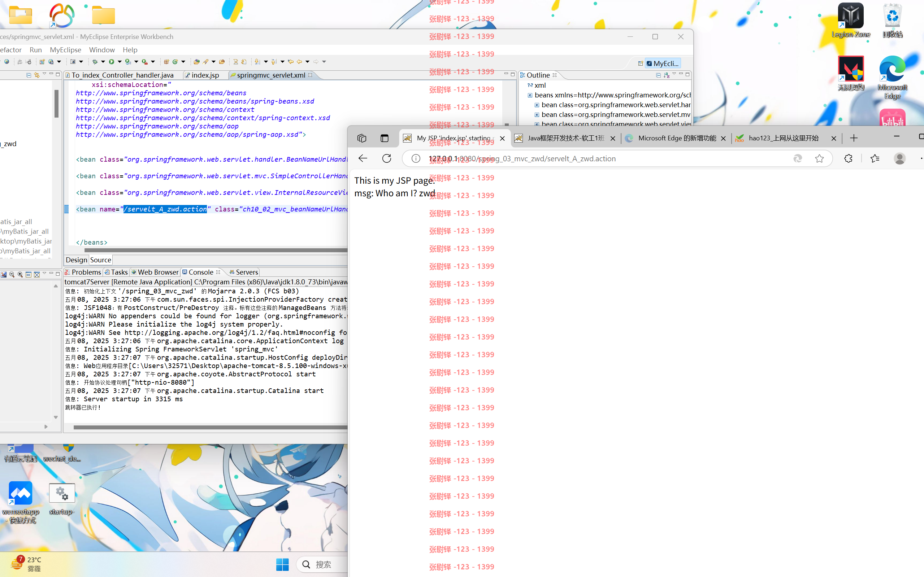The width and height of the screenshot is (924, 577).
Task: Open the Next Annotation dropdown arrow
Action: click(266, 61)
